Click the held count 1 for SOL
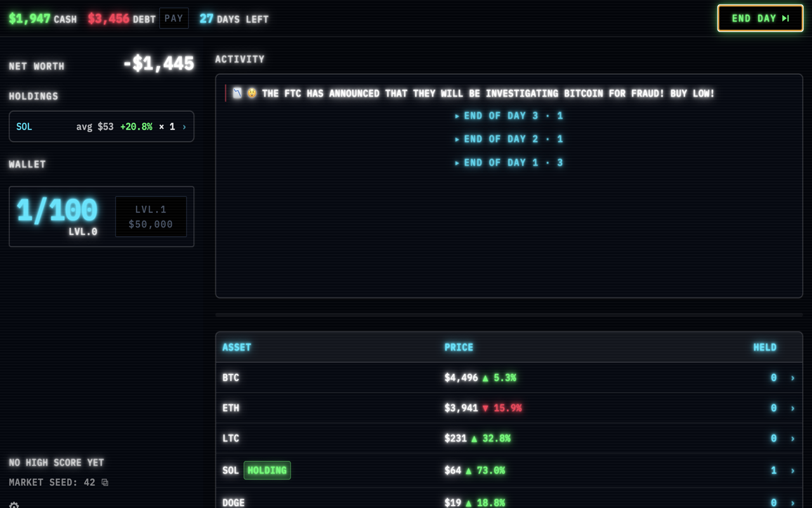 coord(773,471)
